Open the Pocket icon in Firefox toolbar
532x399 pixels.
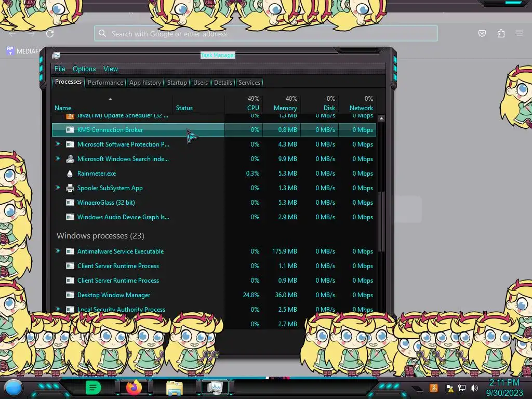coord(482,33)
